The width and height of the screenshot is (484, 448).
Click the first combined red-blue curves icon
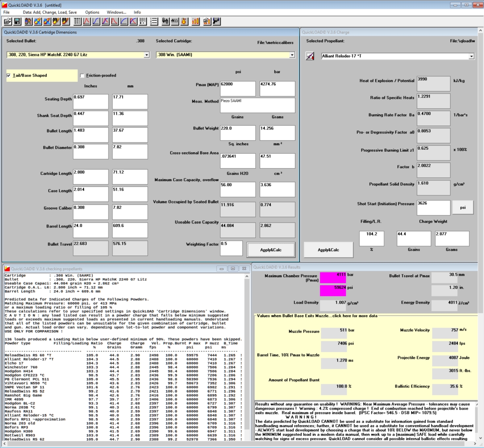[x=106, y=21]
